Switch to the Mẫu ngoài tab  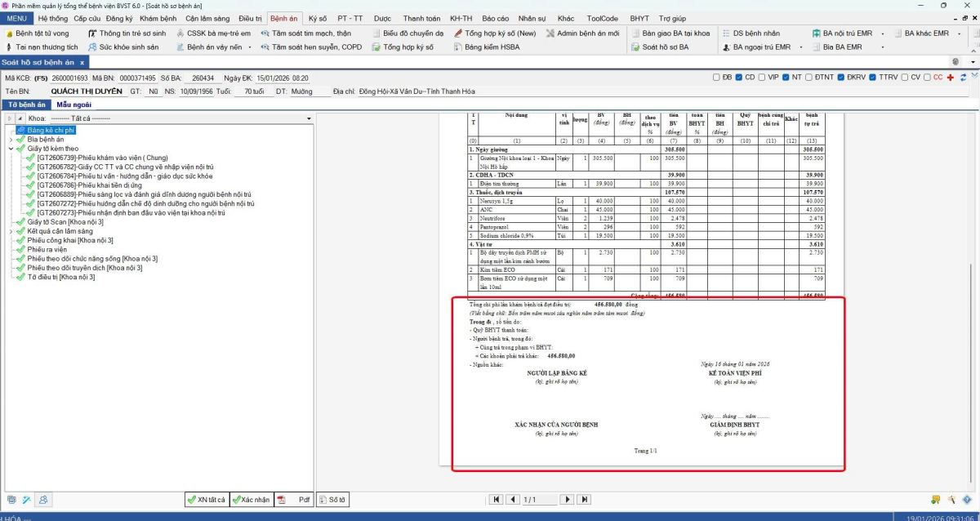pos(73,105)
